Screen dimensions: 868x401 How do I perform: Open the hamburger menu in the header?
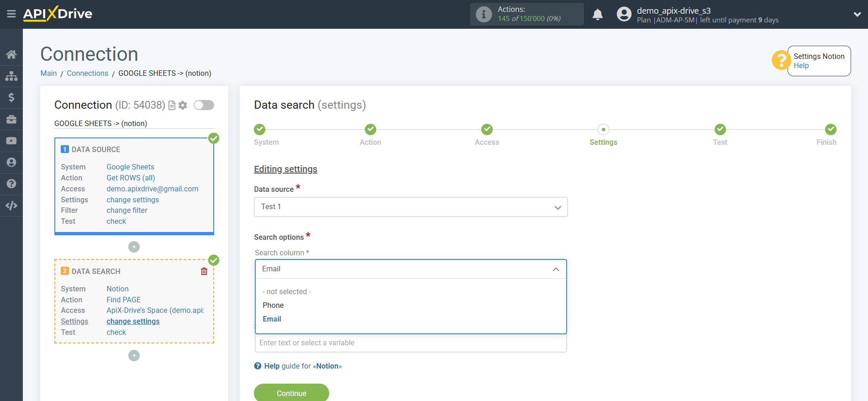tap(11, 14)
